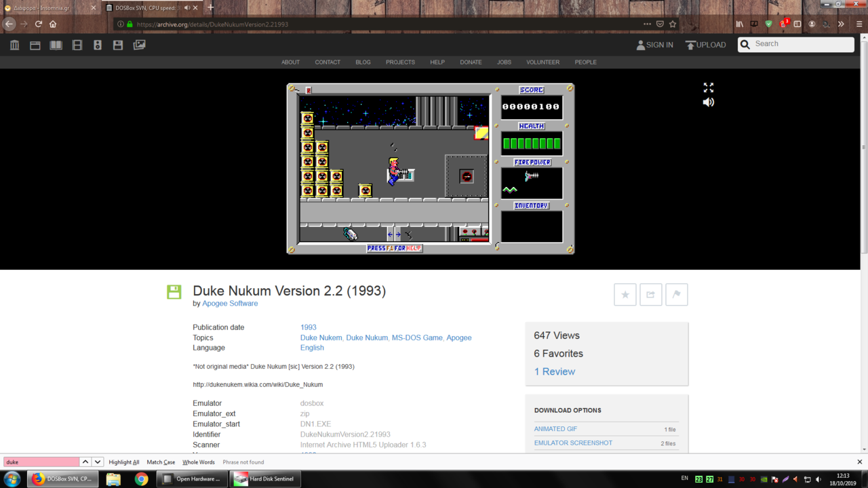
Task: Open the Video film icon
Action: pyautogui.click(x=77, y=45)
